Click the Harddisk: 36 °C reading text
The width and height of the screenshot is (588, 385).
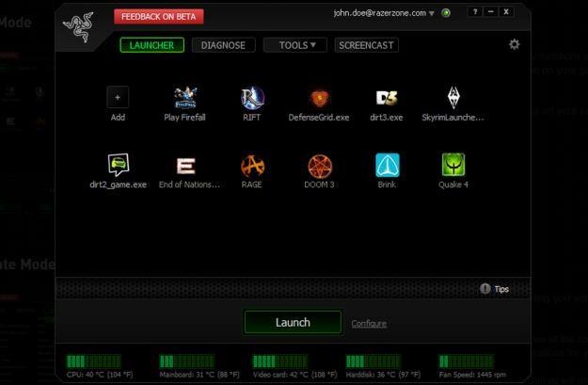point(383,375)
